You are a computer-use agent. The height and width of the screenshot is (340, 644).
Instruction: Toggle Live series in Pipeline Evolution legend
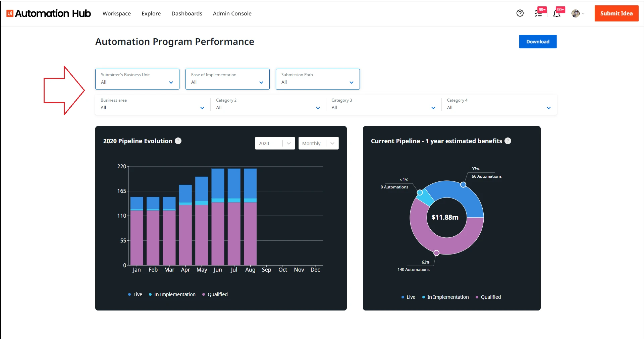tap(135, 294)
